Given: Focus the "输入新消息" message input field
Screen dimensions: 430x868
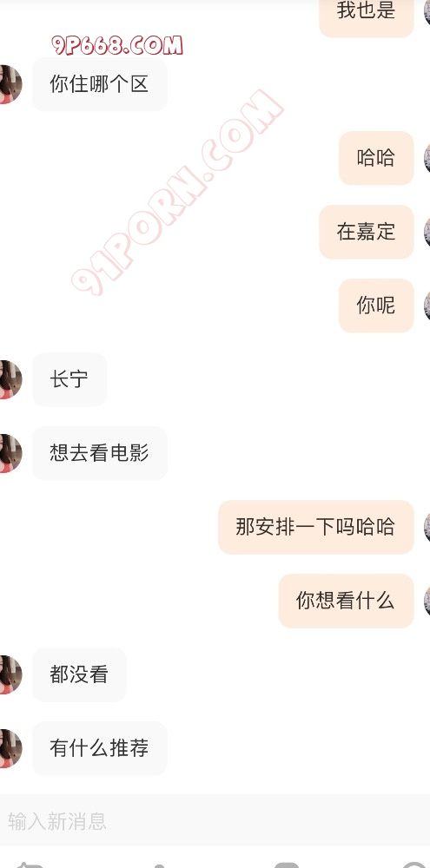Looking at the screenshot, I should (215, 821).
